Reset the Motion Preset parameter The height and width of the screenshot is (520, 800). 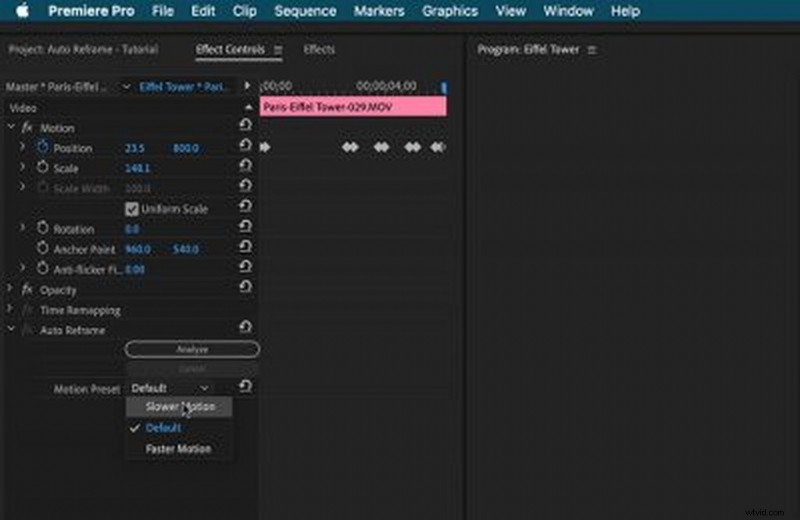[245, 386]
